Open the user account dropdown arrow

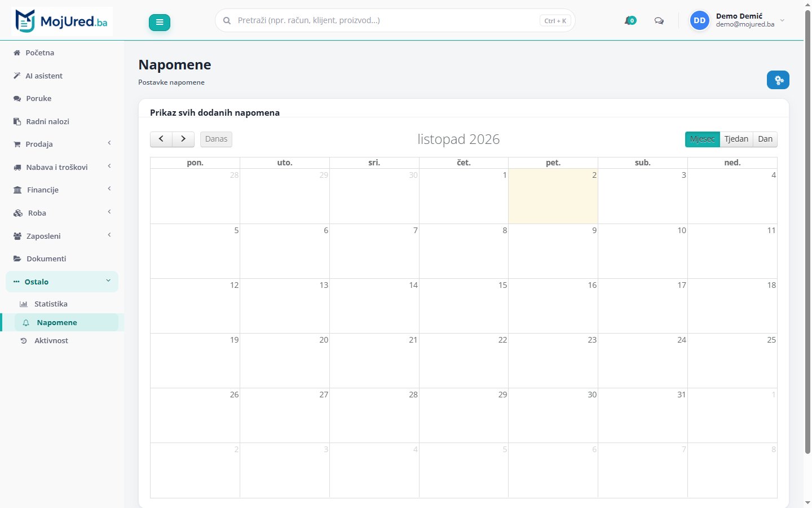click(782, 21)
